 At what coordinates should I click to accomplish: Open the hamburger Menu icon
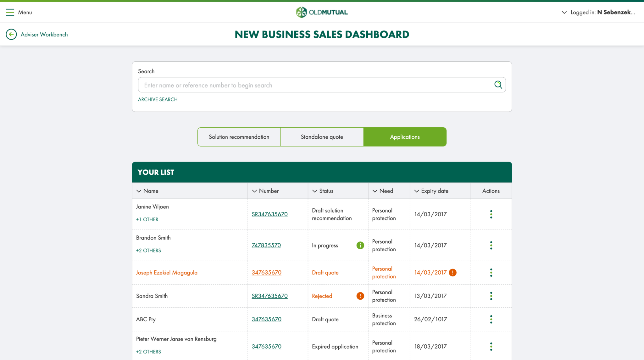pyautogui.click(x=10, y=12)
